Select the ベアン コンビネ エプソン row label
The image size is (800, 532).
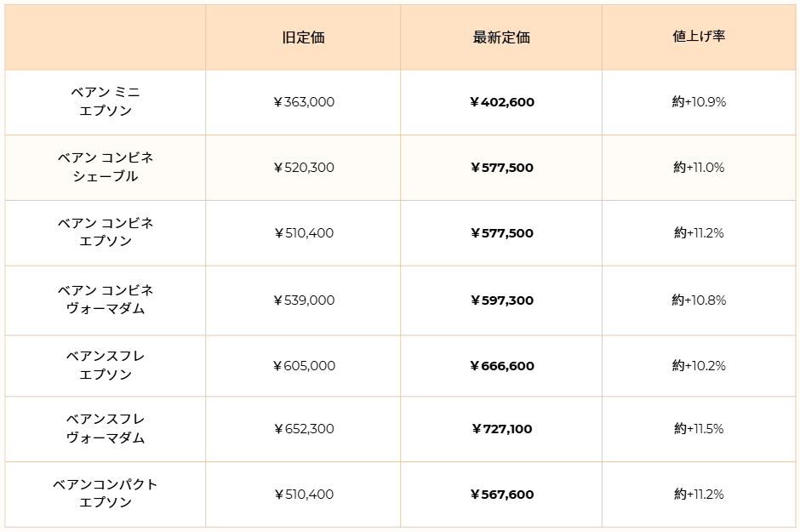[106, 232]
